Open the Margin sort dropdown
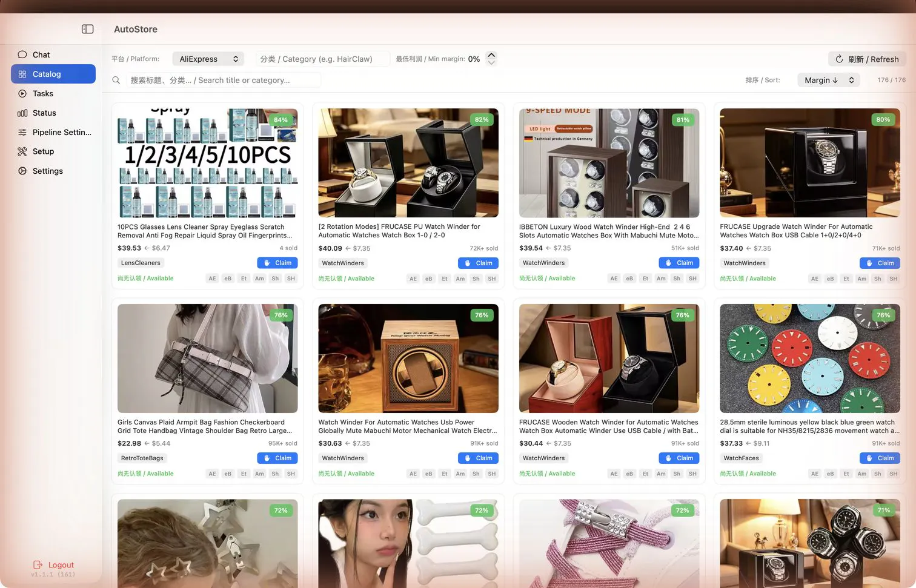Image resolution: width=916 pixels, height=588 pixels. point(829,80)
